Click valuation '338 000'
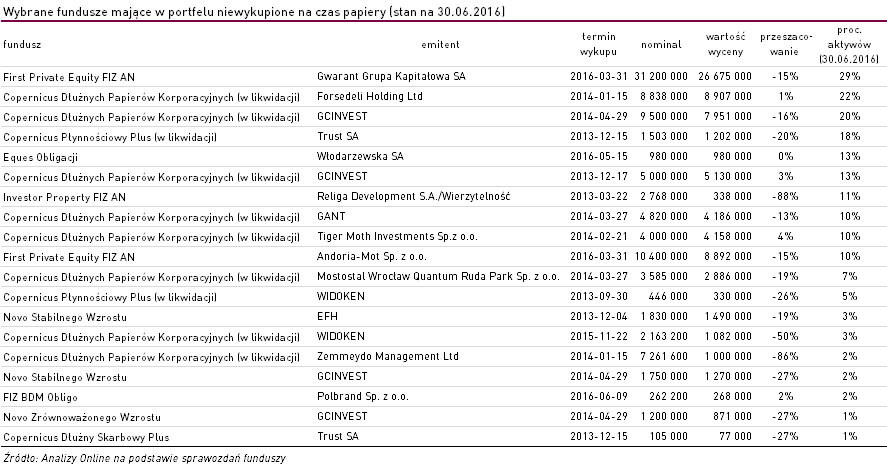The height and width of the screenshot is (467, 887). (x=733, y=196)
